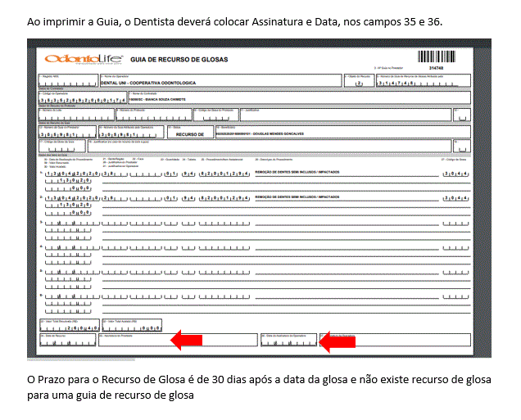Click the paragraph starting 'O Prazo para o Recurso de Glosa'

tap(259, 387)
